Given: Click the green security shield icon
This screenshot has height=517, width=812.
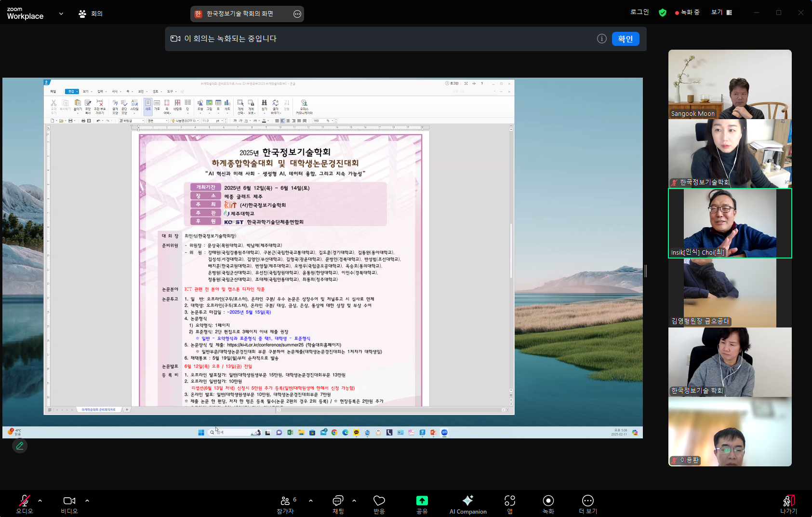Looking at the screenshot, I should click(x=663, y=13).
